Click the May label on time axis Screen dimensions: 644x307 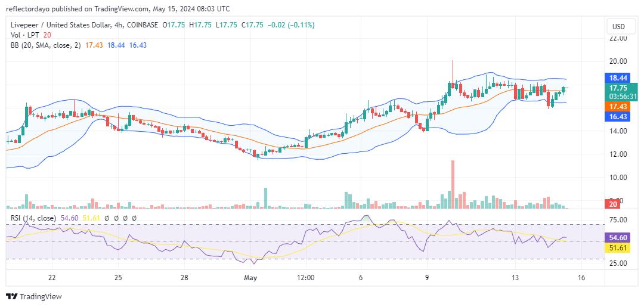coord(250,278)
